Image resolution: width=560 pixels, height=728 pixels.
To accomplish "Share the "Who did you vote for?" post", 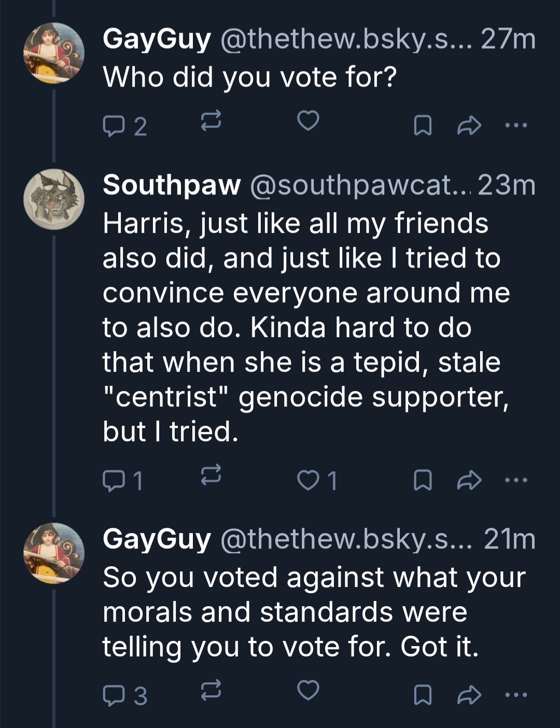I will click(469, 125).
